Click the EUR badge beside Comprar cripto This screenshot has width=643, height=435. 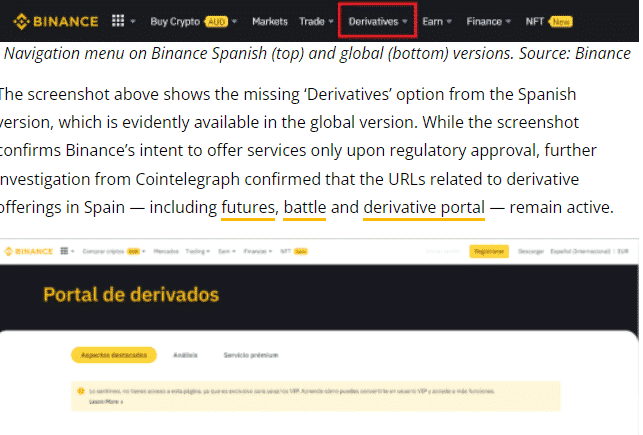click(x=134, y=251)
